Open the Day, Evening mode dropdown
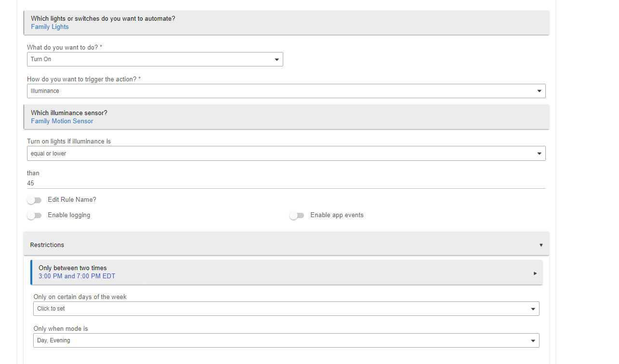This screenshot has height=364, width=619. (286, 340)
